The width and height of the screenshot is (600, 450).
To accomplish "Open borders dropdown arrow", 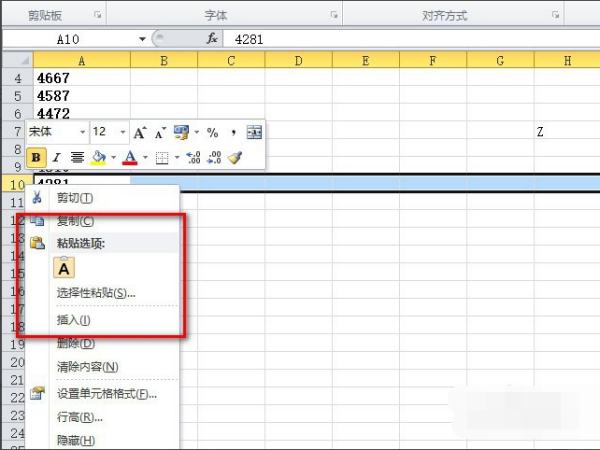I will 177,157.
